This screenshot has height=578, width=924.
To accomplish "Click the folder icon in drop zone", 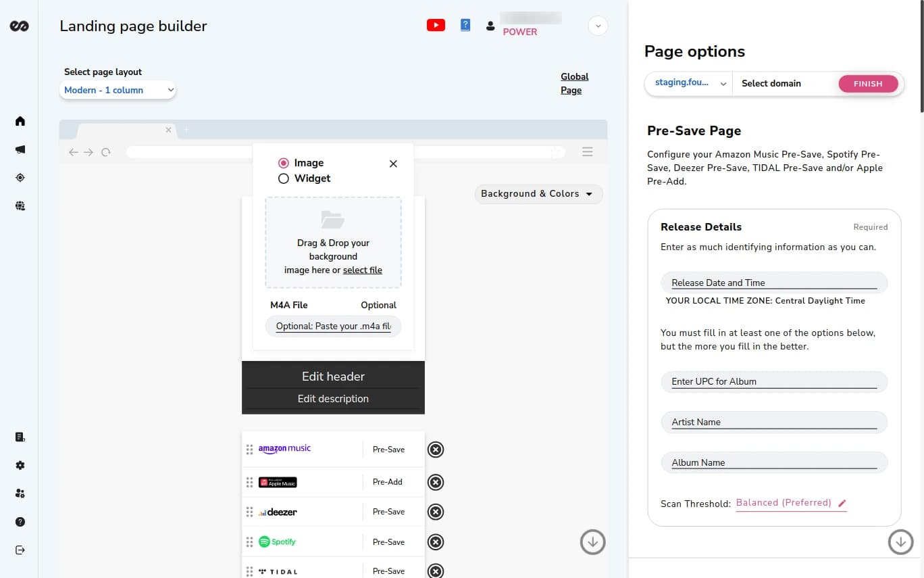I will point(333,219).
